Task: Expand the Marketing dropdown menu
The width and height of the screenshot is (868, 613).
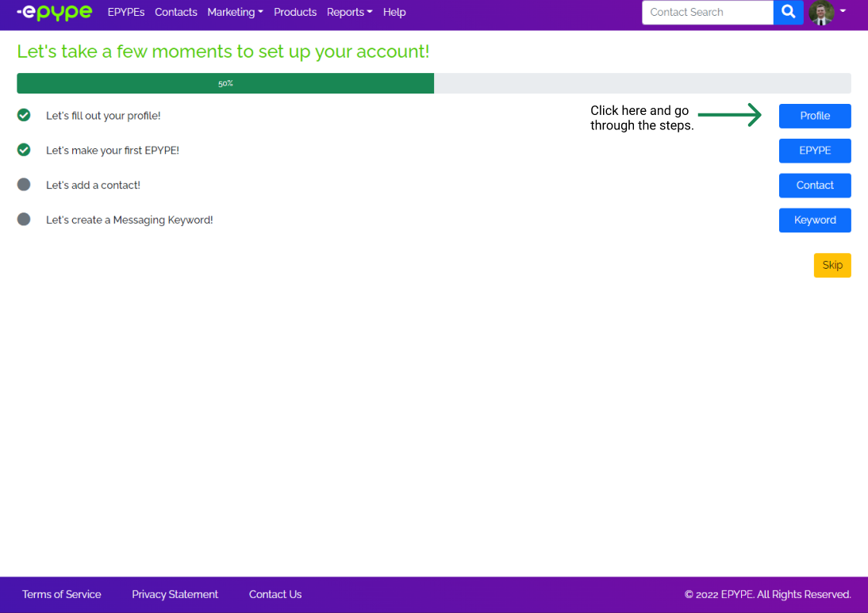Action: pos(235,13)
